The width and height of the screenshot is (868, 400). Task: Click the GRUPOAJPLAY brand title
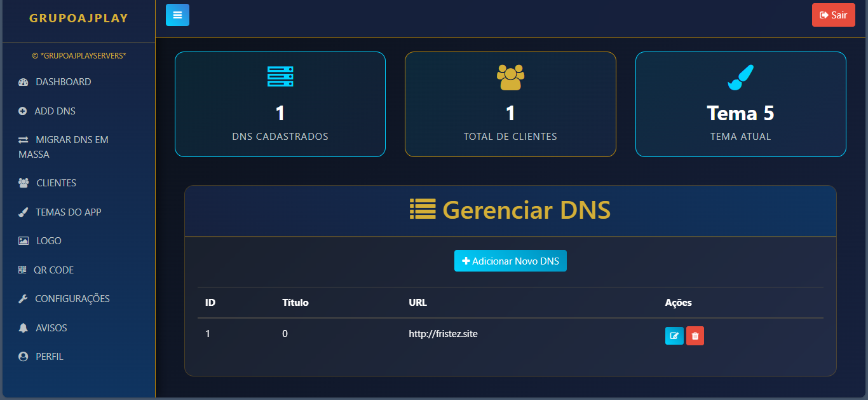tap(79, 18)
